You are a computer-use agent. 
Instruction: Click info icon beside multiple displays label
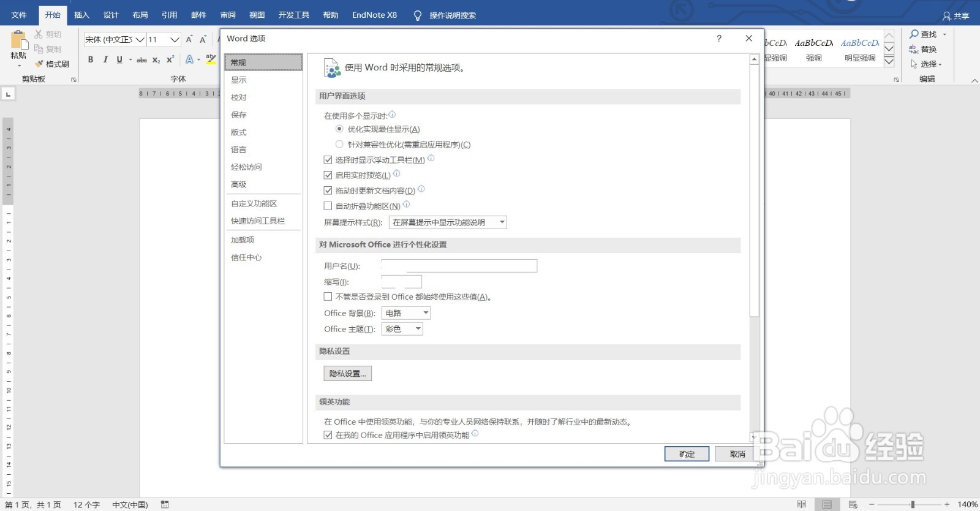click(392, 115)
